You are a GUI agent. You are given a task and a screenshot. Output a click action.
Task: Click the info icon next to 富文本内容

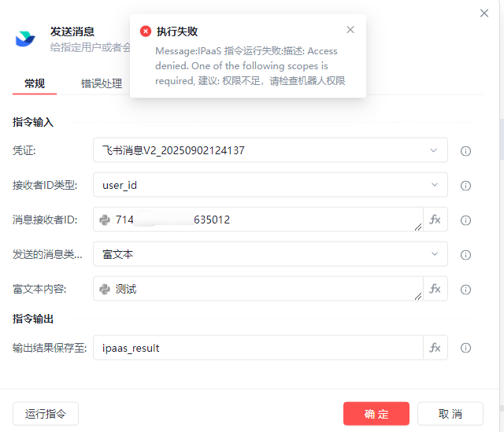point(465,290)
